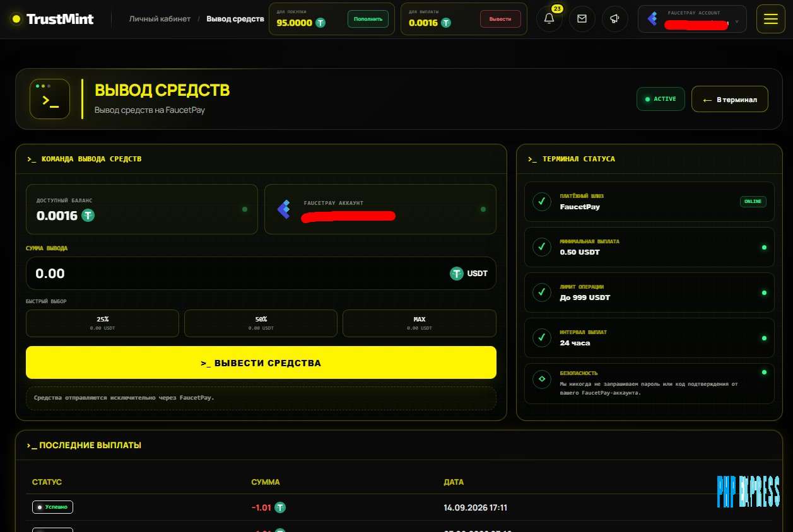Click the СУММА column header
The height and width of the screenshot is (532, 793).
[266, 482]
